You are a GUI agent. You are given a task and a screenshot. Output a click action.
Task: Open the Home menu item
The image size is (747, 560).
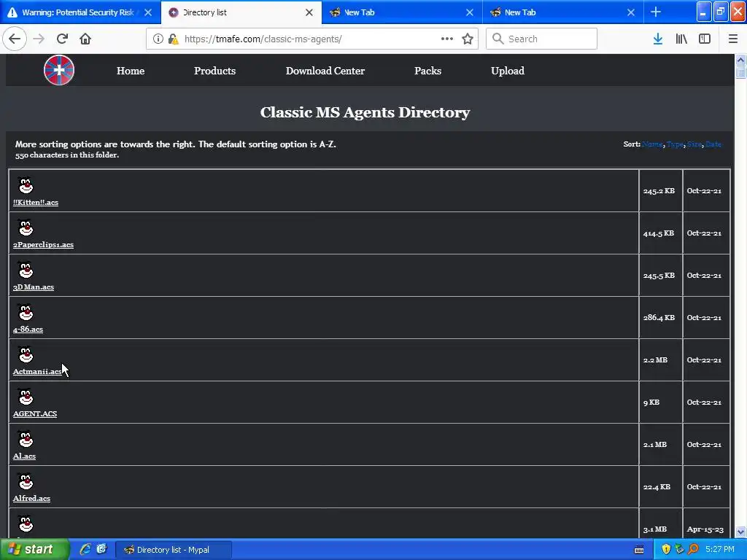click(131, 71)
